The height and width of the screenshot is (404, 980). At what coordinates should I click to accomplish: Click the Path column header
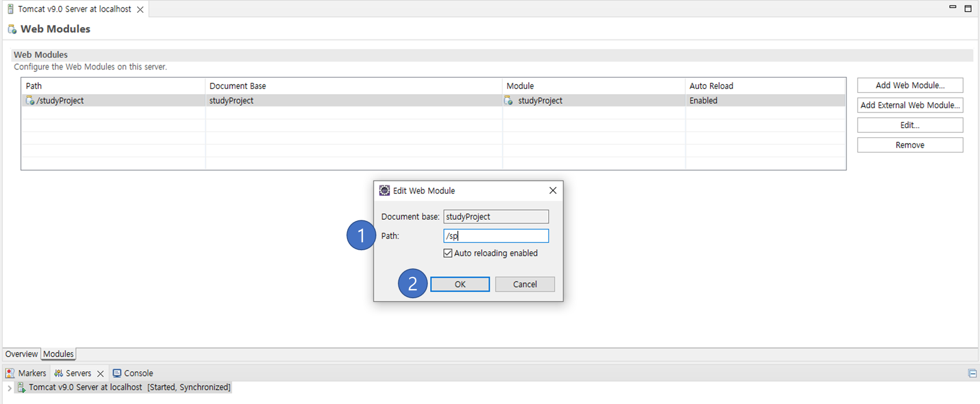[x=113, y=86]
